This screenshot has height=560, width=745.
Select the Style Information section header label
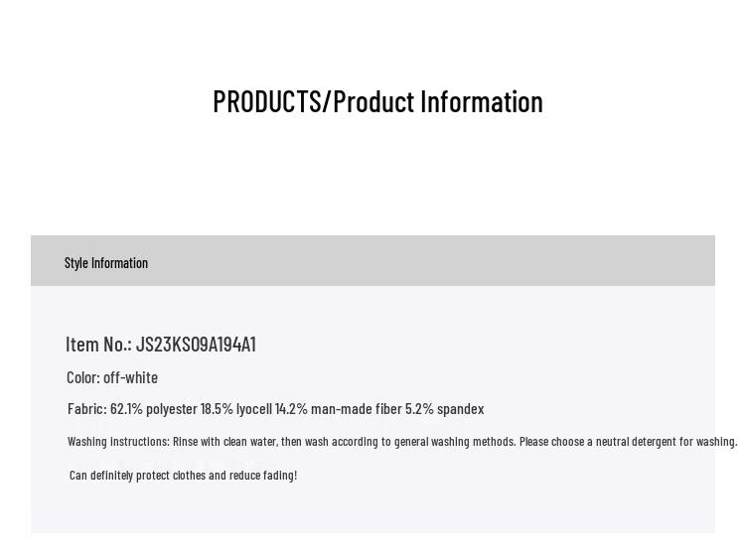106,263
